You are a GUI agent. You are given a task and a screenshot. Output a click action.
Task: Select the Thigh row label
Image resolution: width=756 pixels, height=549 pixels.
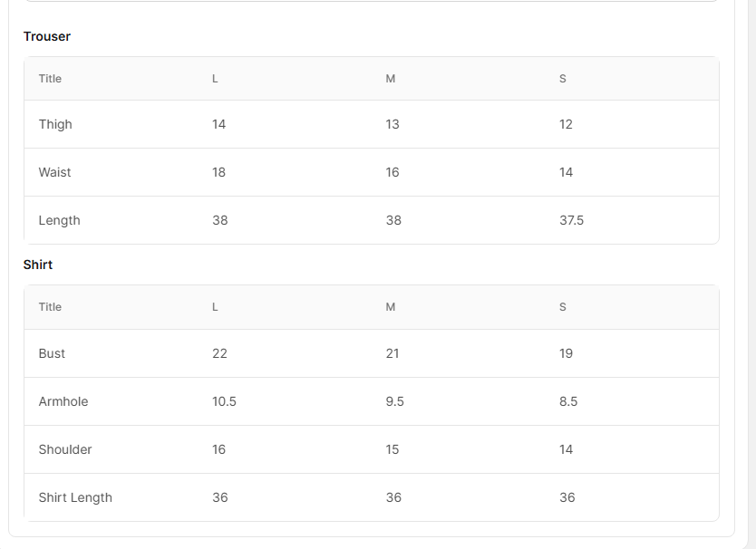[x=55, y=124]
